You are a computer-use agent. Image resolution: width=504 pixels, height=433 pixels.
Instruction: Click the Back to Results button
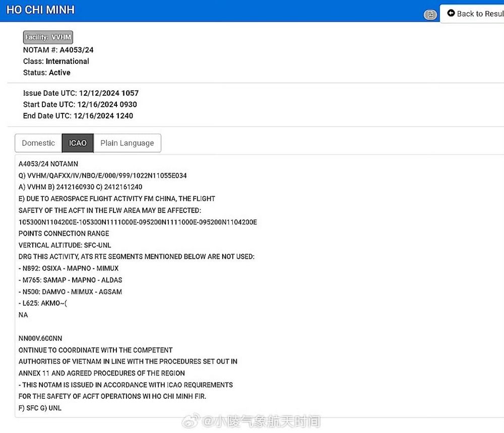tap(473, 14)
